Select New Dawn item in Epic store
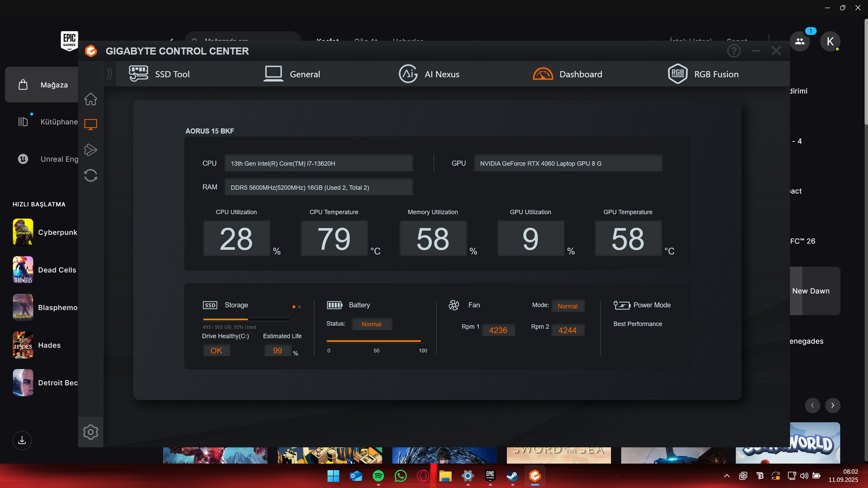 click(x=815, y=291)
